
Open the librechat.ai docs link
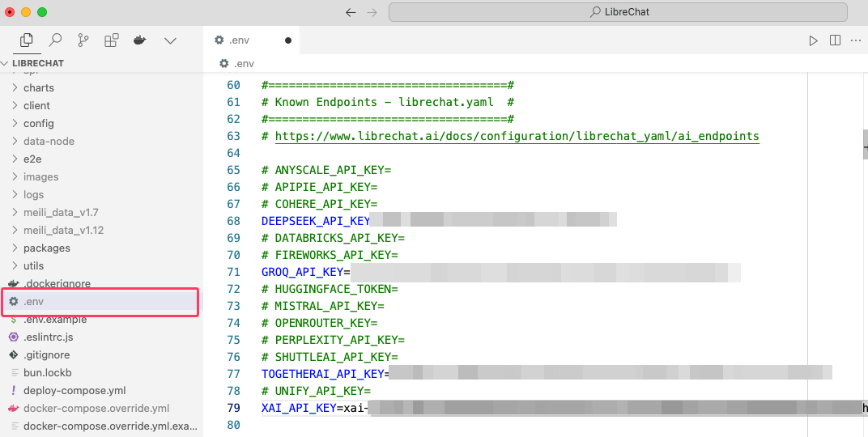click(517, 136)
